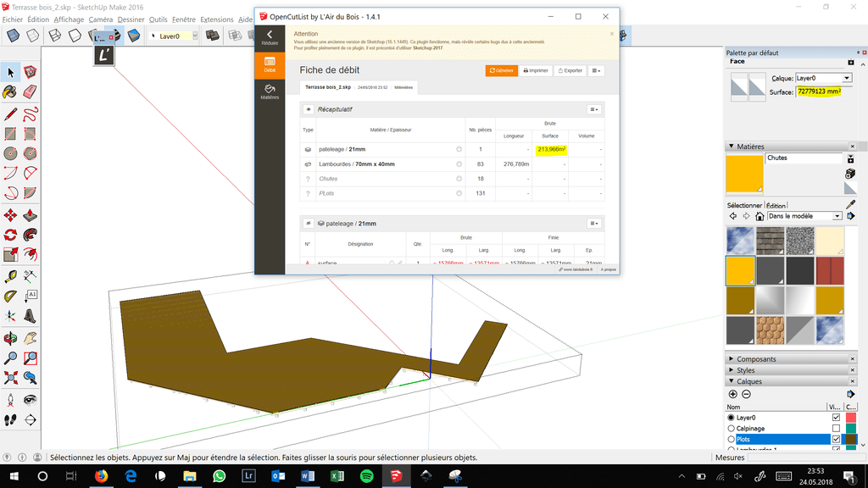Screen dimensions: 868x488
Task: Click the orange Générer button
Action: (502, 71)
